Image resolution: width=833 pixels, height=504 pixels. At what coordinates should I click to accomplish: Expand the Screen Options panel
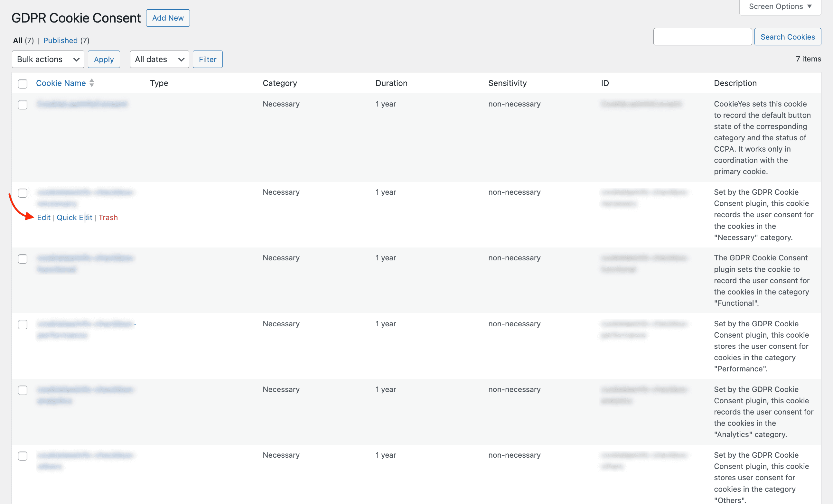(x=780, y=7)
